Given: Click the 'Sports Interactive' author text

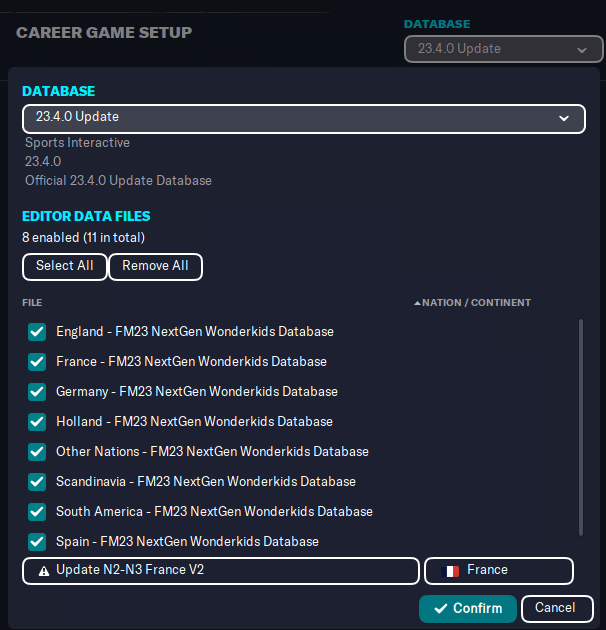Looking at the screenshot, I should tap(77, 143).
